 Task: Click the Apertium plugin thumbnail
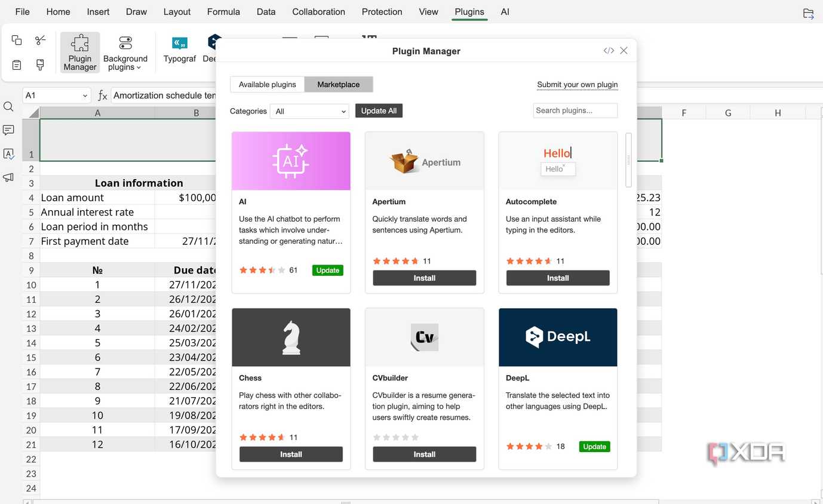[425, 161]
